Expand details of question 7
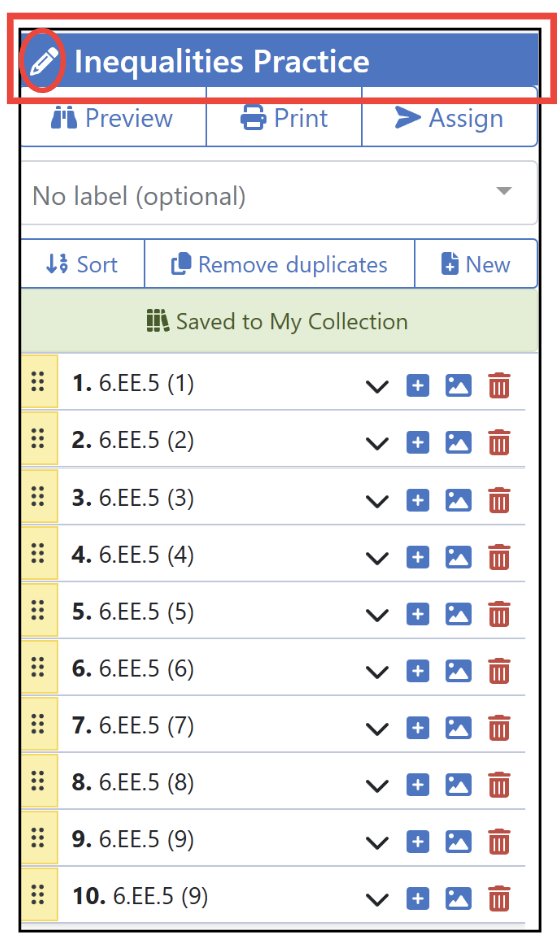 377,729
